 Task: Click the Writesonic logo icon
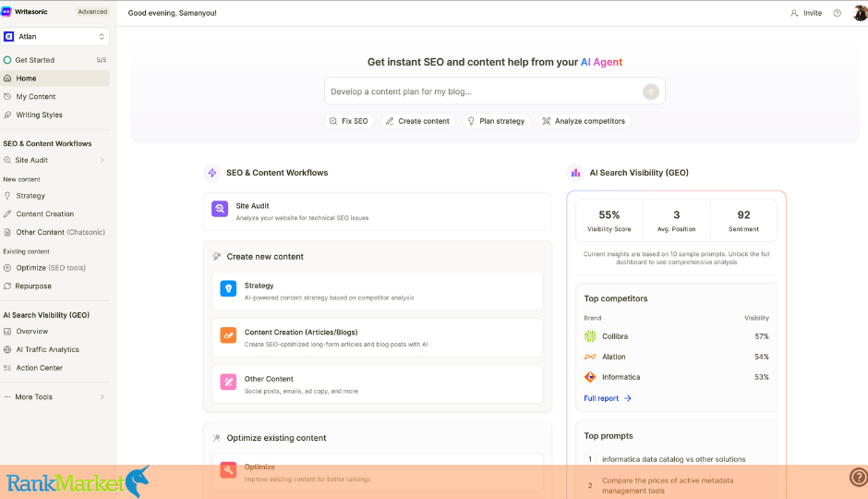(x=6, y=12)
